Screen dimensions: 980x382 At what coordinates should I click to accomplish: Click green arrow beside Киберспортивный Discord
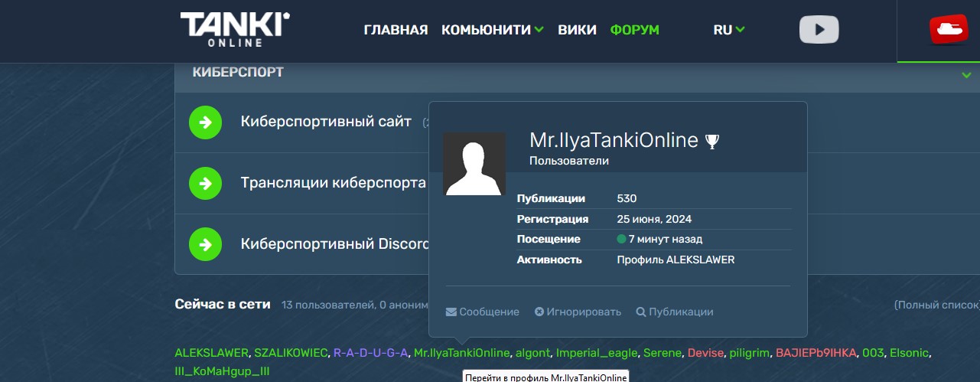tap(205, 245)
